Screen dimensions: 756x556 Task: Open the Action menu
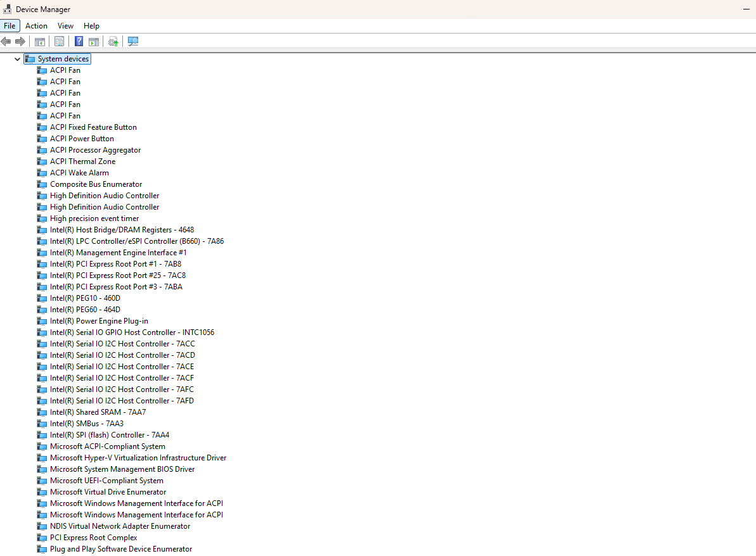click(36, 26)
